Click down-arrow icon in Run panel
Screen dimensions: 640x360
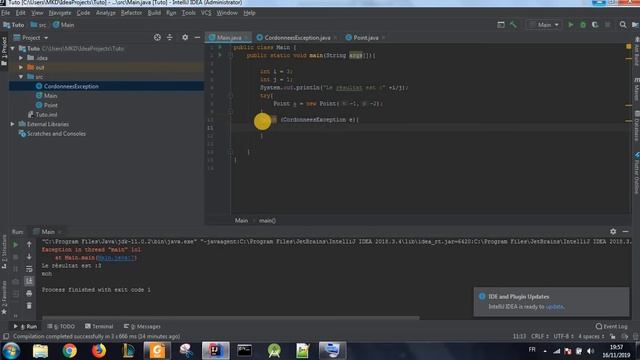[x=29, y=257]
